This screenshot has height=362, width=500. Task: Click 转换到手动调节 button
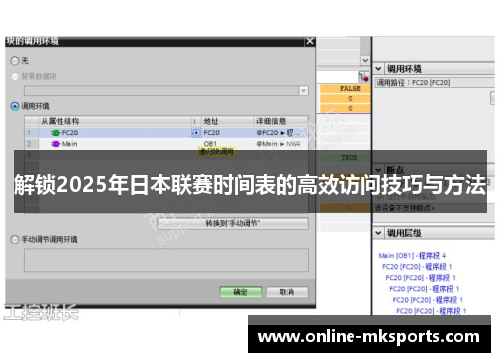[233, 223]
